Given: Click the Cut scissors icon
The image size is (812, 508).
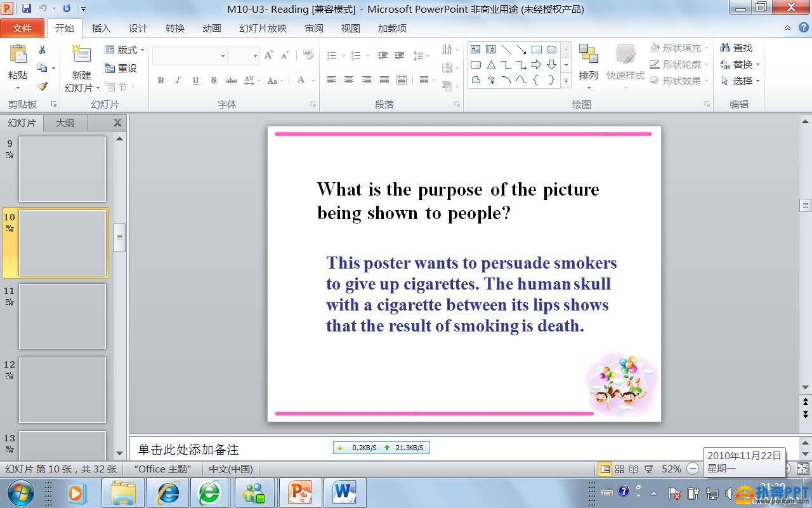Looking at the screenshot, I should pos(42,50).
